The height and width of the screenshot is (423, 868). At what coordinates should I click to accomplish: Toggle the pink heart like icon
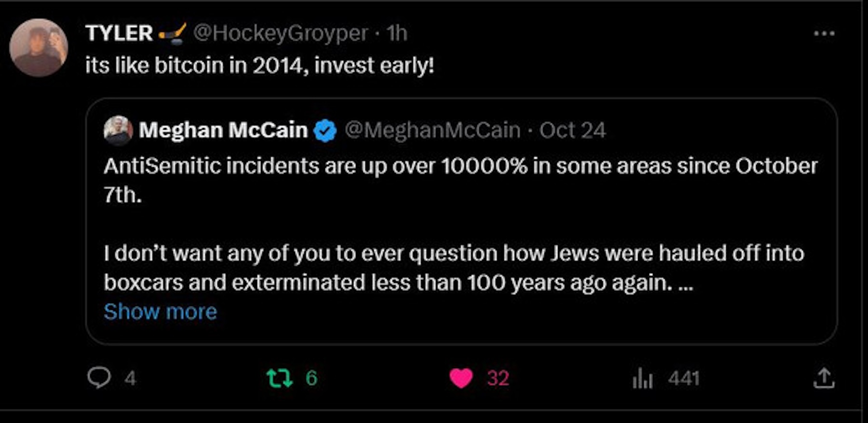[461, 378]
